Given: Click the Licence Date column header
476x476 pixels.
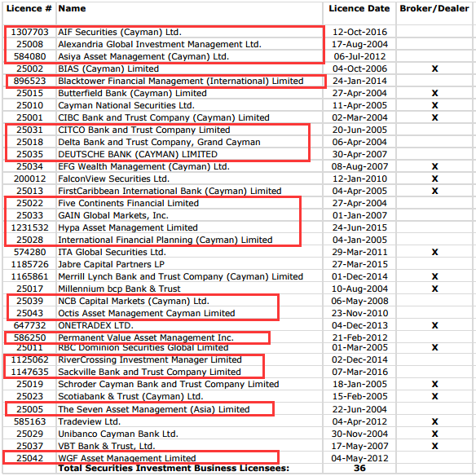Looking at the screenshot, I should click(359, 8).
